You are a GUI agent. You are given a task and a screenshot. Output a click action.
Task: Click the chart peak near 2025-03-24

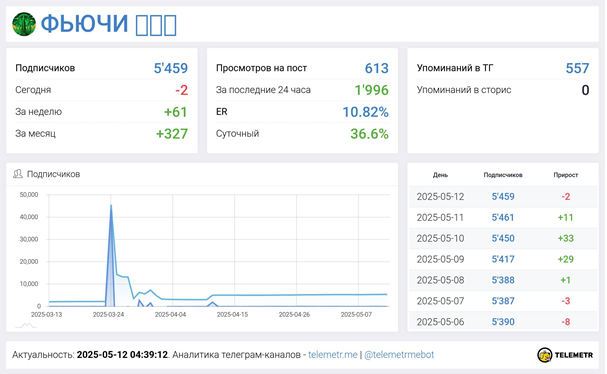coord(111,206)
